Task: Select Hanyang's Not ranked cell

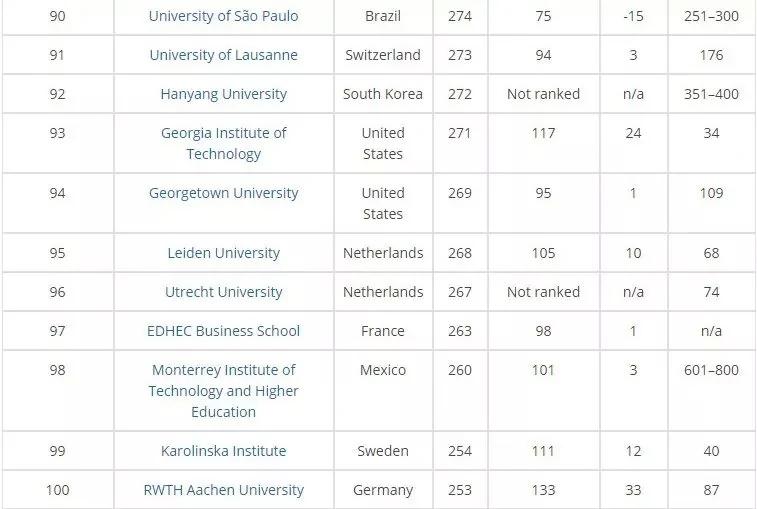Action: pos(543,94)
